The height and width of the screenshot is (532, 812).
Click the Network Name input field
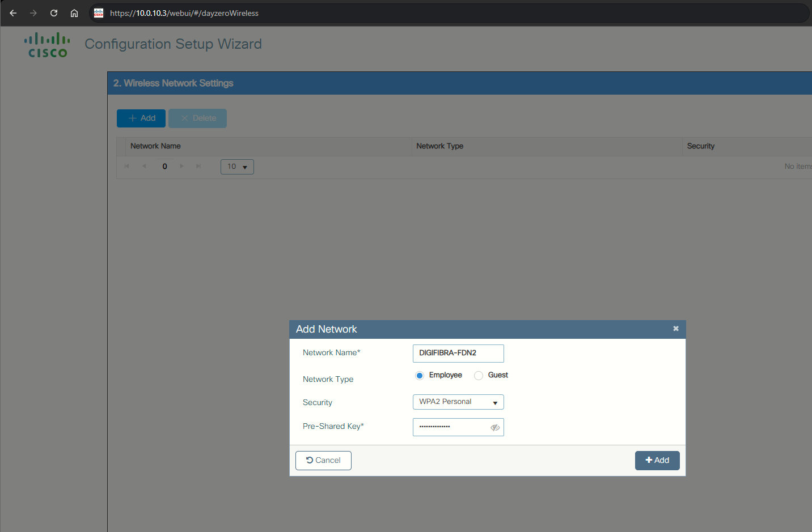click(x=458, y=353)
